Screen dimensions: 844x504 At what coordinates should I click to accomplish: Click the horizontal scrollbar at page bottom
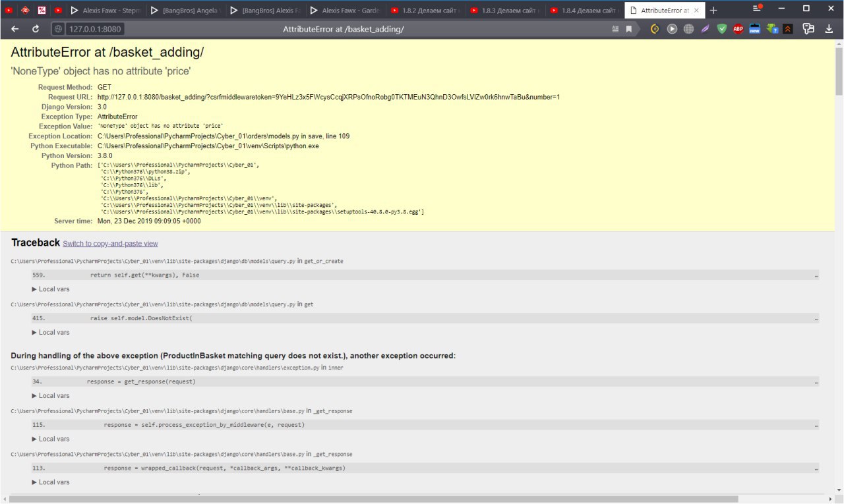pyautogui.click(x=330, y=499)
